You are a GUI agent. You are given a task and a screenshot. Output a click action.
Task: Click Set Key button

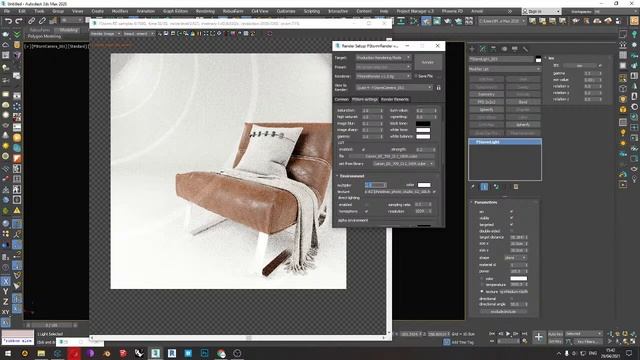[x=555, y=341]
